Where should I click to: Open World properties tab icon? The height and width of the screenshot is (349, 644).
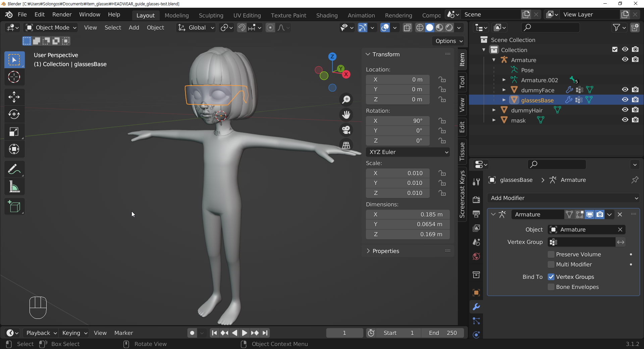click(x=476, y=257)
